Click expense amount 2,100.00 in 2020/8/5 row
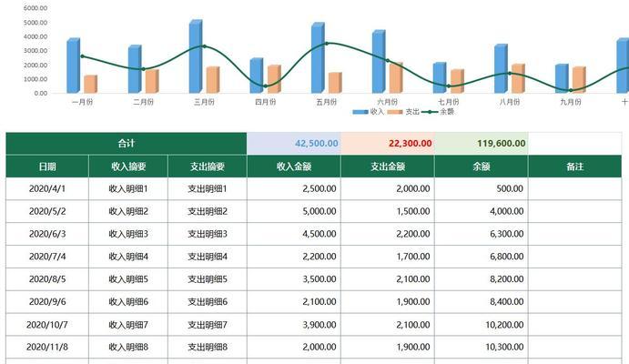Viewport: 629px width, 364px height. pyautogui.click(x=388, y=279)
